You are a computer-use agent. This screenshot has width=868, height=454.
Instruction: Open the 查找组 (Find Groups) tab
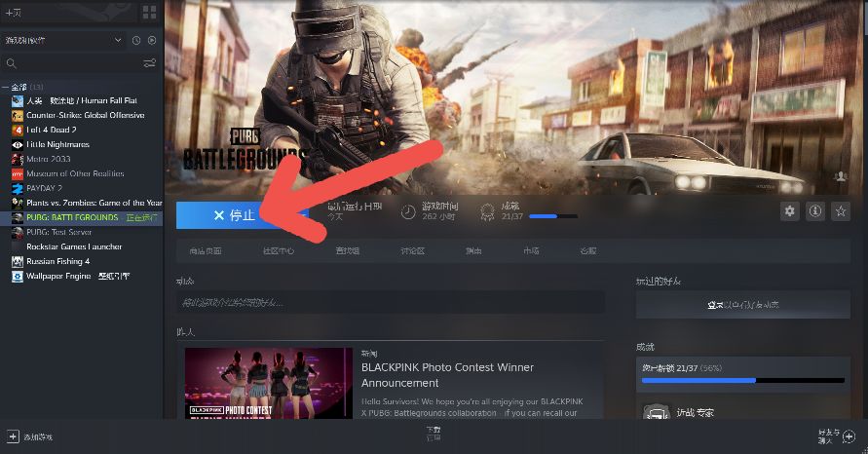348,250
